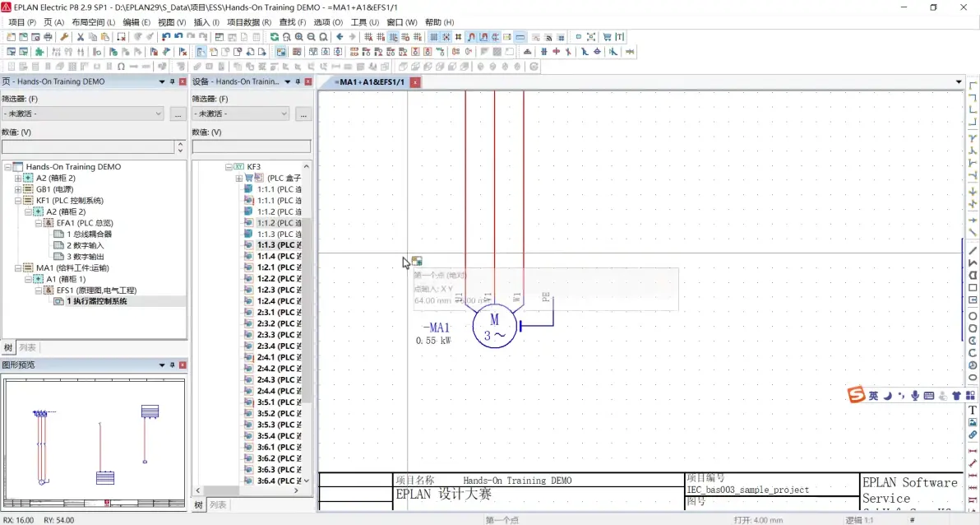Select the Omega symbol toolbar icon

(121, 67)
